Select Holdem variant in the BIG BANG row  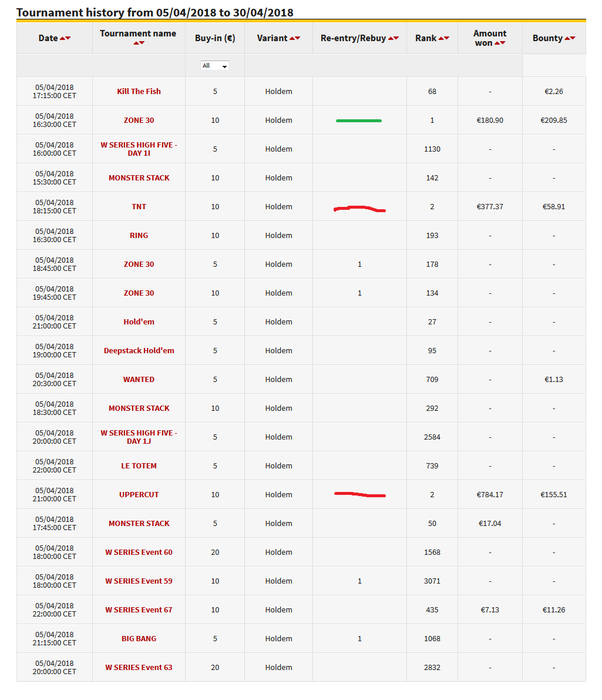[x=279, y=638]
